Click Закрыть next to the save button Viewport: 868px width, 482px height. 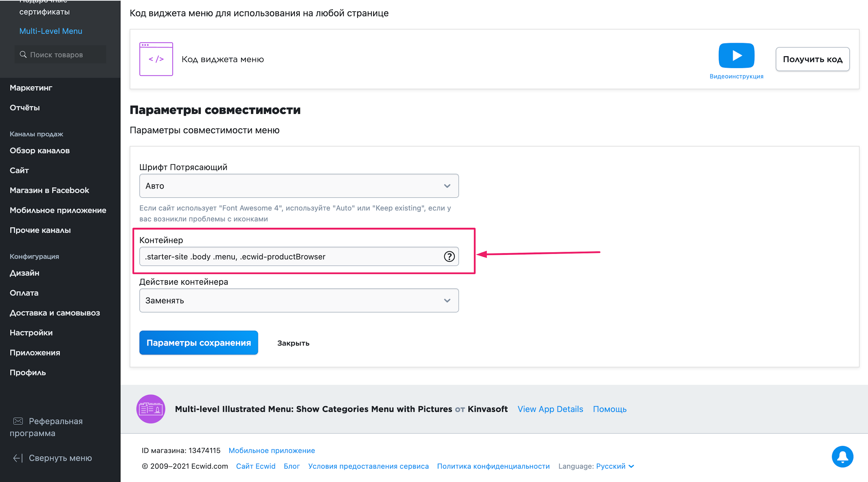point(293,343)
